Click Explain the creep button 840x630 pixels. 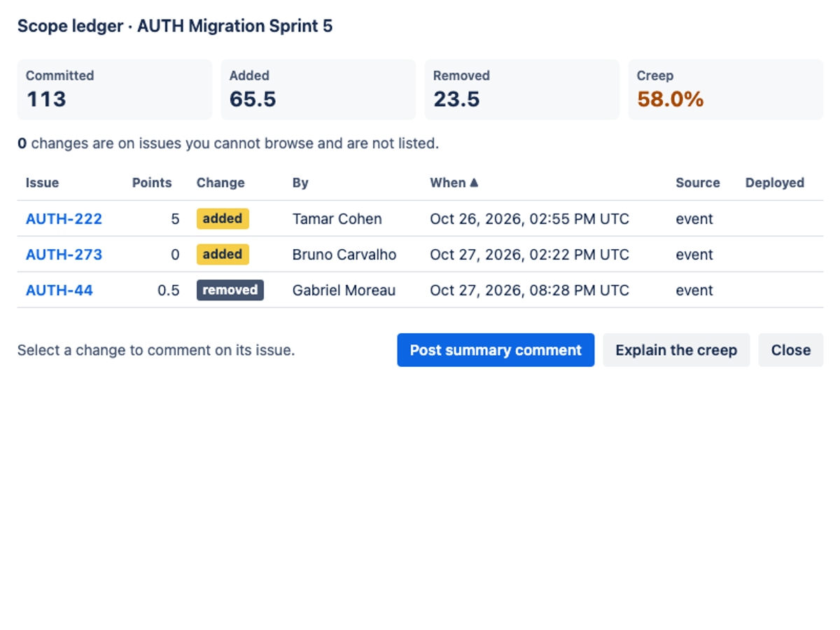tap(676, 350)
